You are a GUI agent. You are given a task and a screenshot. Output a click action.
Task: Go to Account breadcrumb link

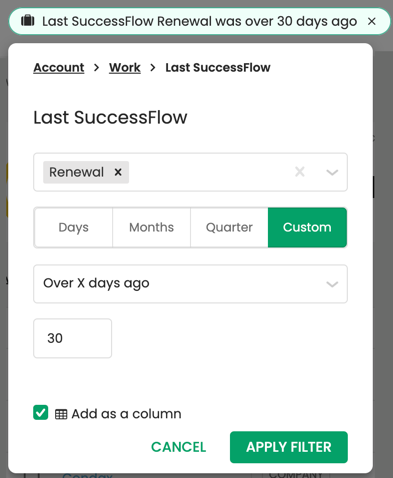tap(59, 68)
